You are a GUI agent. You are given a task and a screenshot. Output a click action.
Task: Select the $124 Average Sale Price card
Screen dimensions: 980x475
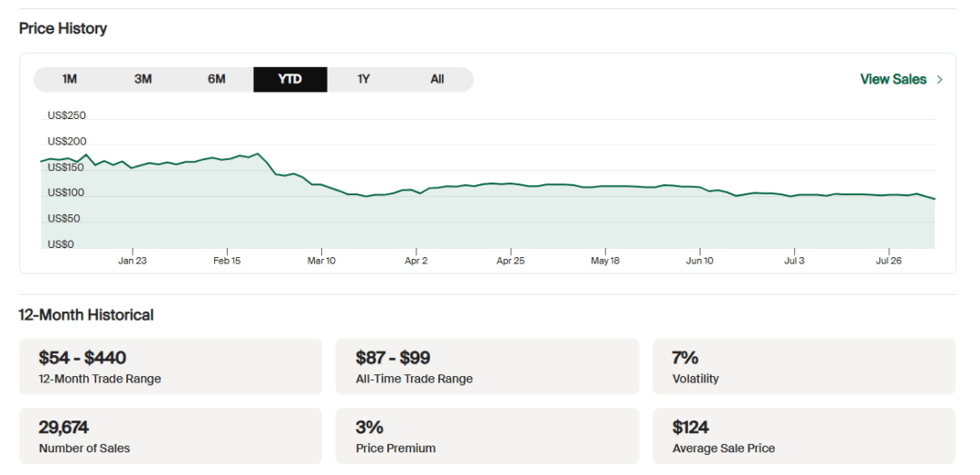pyautogui.click(x=803, y=436)
